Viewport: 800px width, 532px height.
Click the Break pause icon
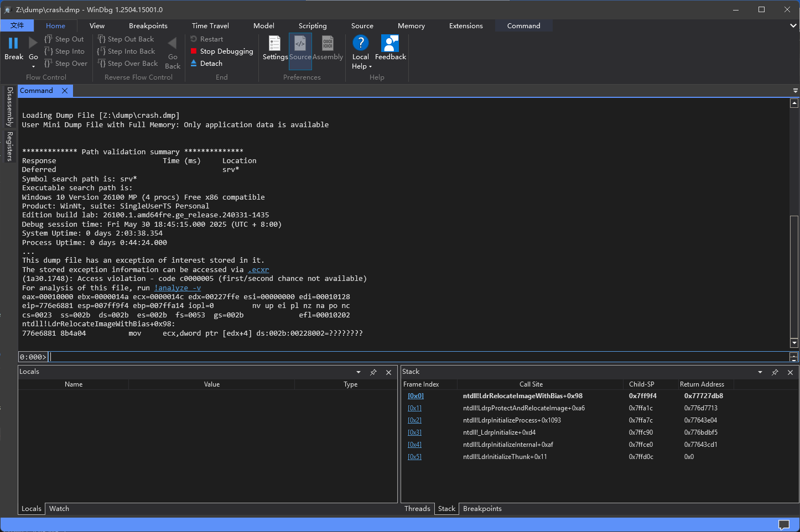(13, 43)
